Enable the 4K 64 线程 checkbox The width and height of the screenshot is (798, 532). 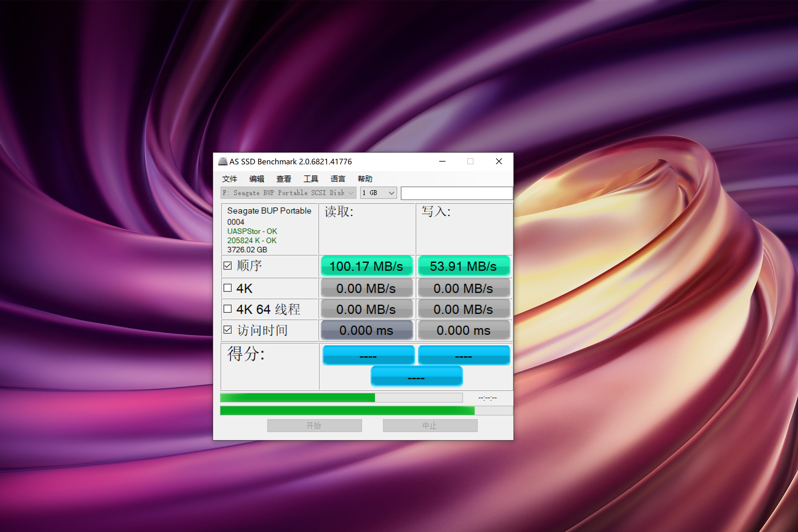coord(228,309)
